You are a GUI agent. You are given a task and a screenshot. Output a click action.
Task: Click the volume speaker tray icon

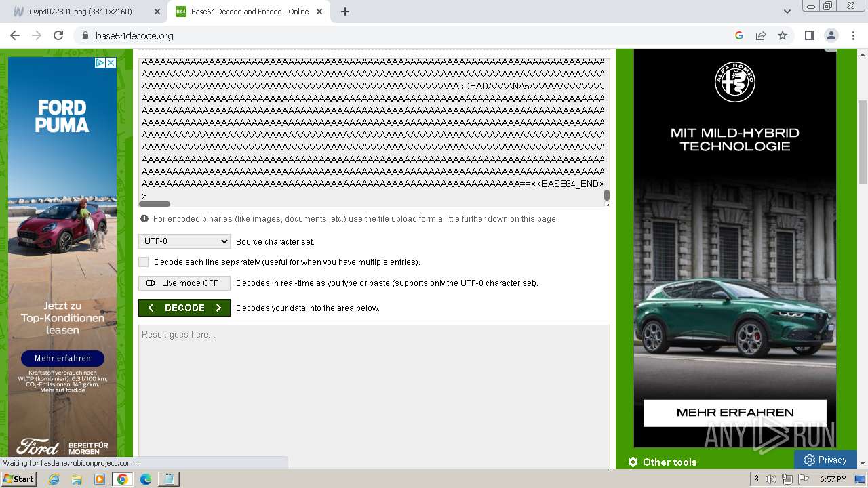771,479
